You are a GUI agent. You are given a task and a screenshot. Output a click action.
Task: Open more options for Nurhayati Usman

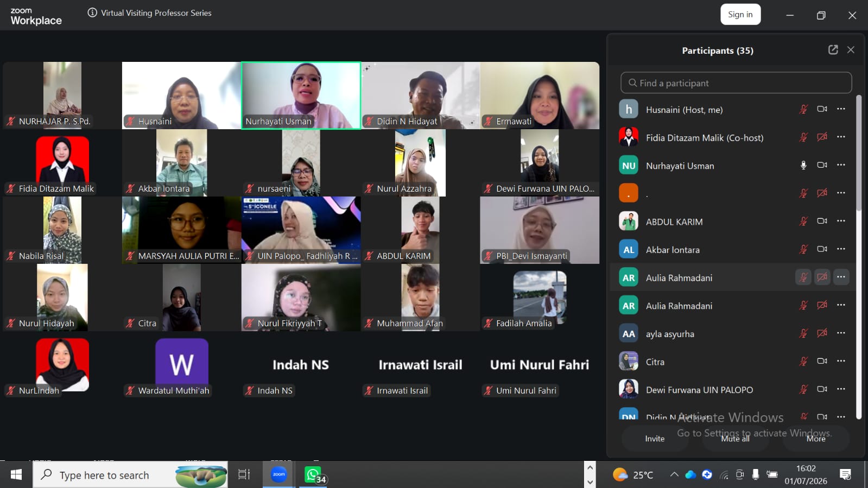click(841, 165)
